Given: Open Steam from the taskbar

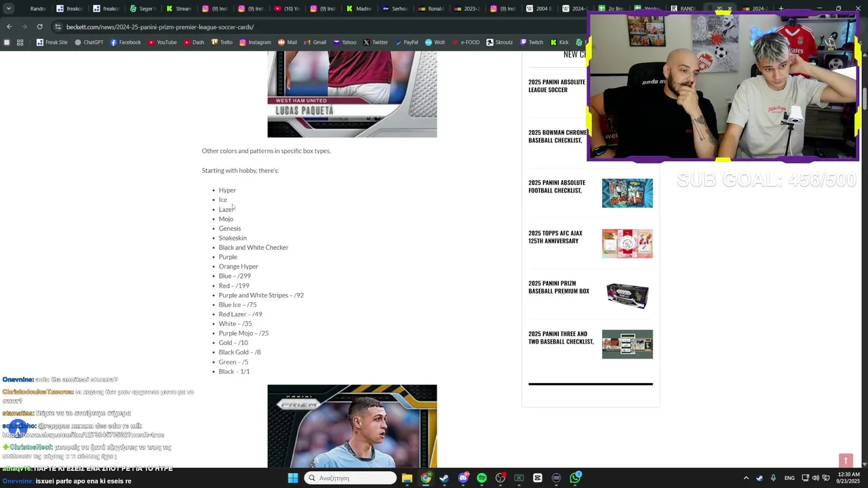Looking at the screenshot, I should click(444, 478).
